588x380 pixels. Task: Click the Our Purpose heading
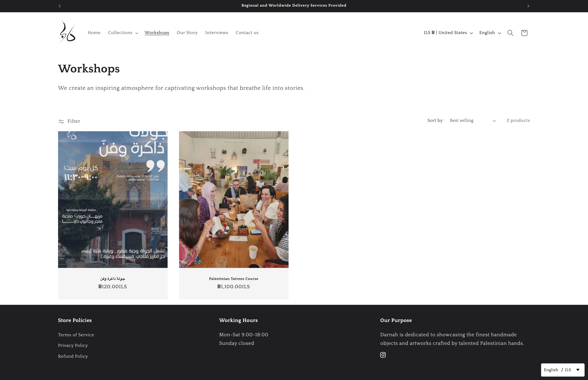coord(396,320)
